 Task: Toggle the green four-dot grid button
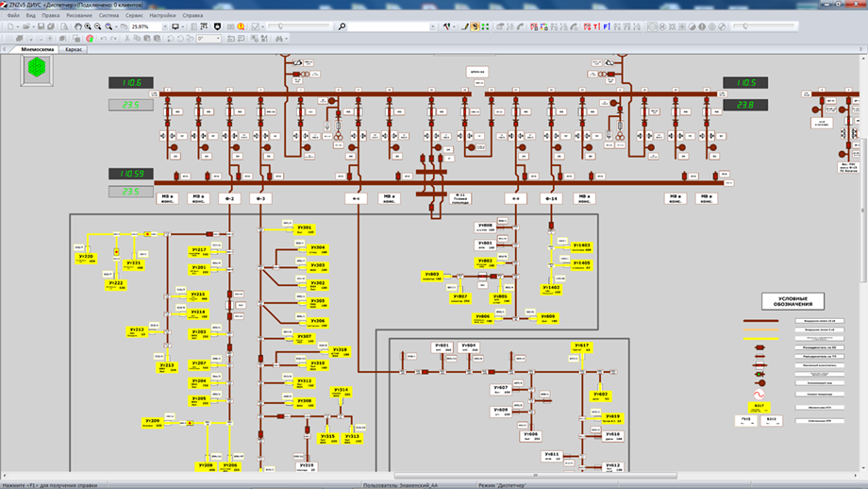485,27
